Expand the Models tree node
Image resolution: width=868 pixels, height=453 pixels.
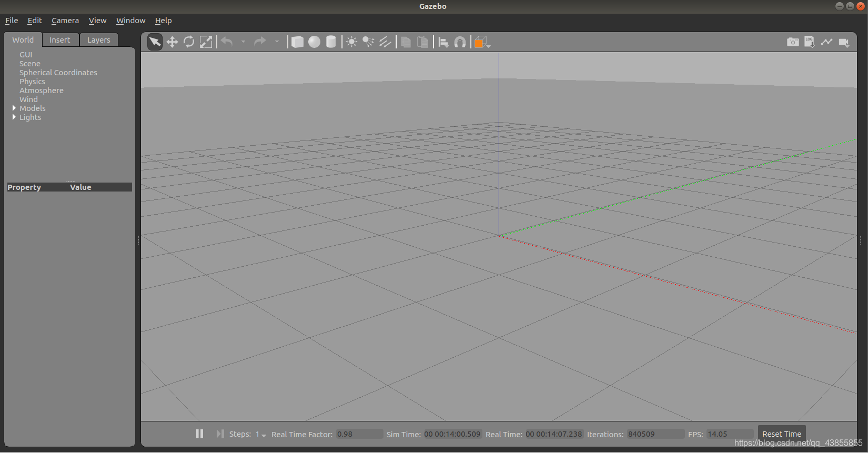[x=14, y=108]
